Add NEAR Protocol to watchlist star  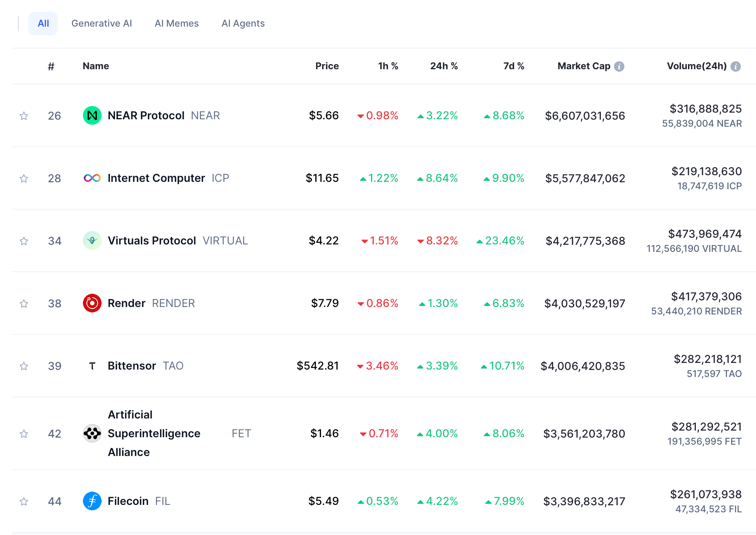click(x=24, y=115)
